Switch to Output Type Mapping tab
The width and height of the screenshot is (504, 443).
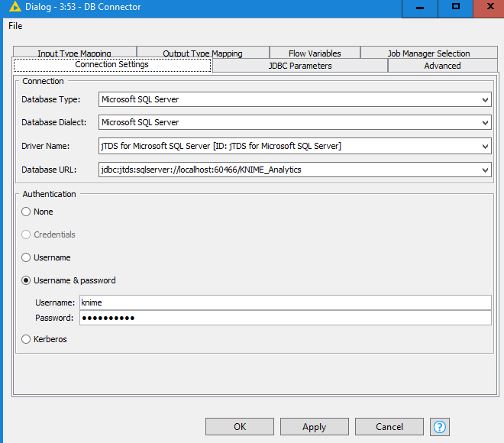coord(203,53)
